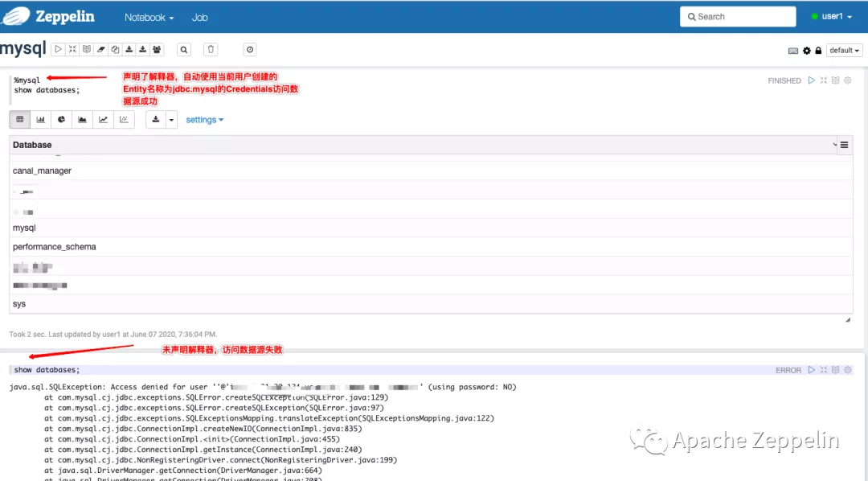Switch result to scatter chart view
The width and height of the screenshot is (868, 481).
[124, 119]
